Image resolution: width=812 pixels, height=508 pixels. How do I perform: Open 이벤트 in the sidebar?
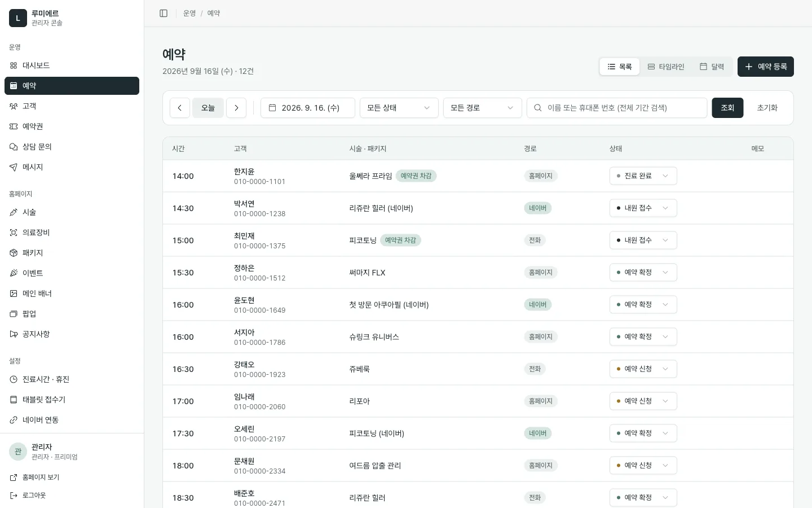[x=72, y=273]
